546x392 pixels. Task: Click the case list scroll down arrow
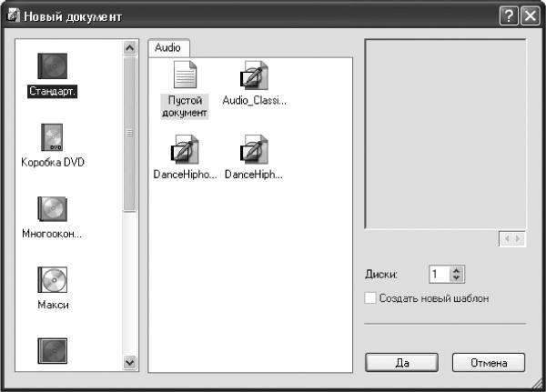129,363
